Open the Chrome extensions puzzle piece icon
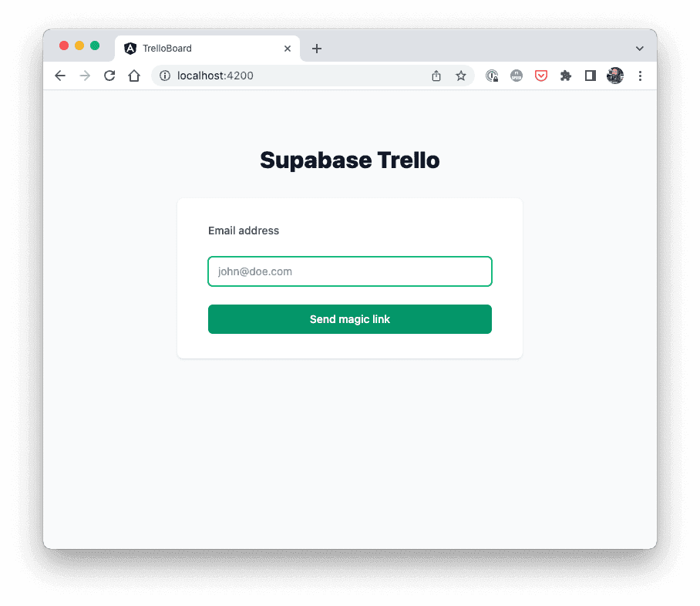 tap(566, 76)
